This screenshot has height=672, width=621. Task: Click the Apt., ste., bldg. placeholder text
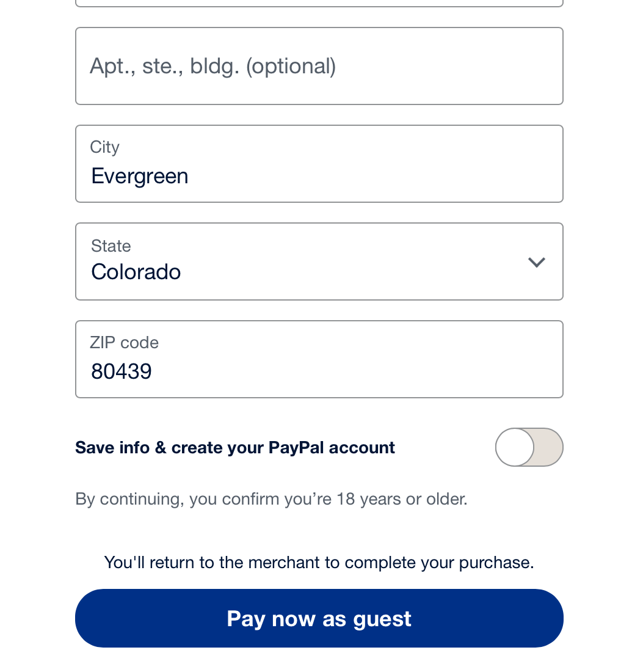pyautogui.click(x=212, y=66)
